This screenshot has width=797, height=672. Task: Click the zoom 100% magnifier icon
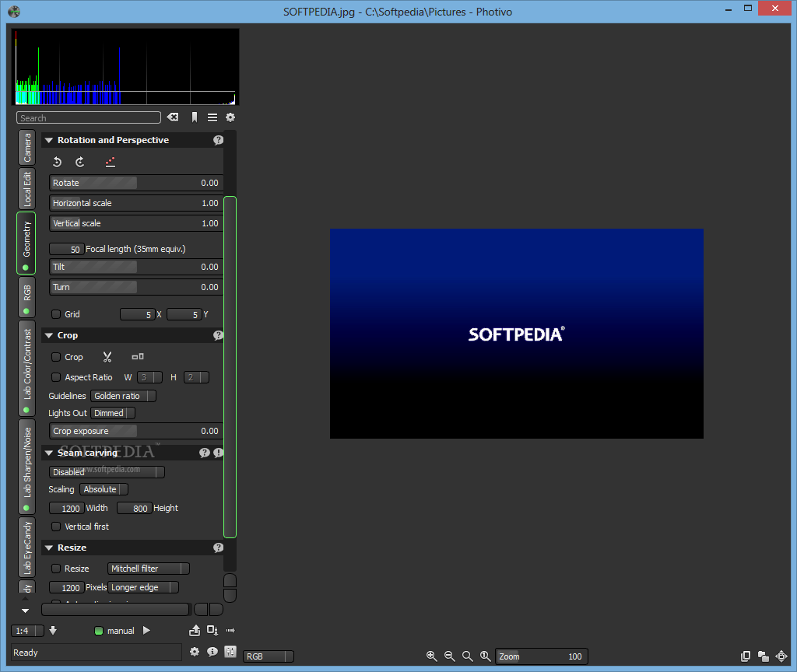486,656
